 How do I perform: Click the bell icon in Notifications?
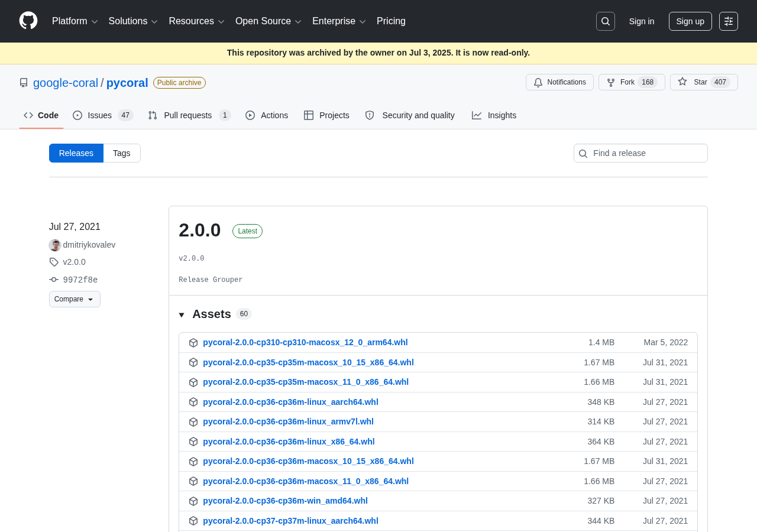[x=538, y=83]
